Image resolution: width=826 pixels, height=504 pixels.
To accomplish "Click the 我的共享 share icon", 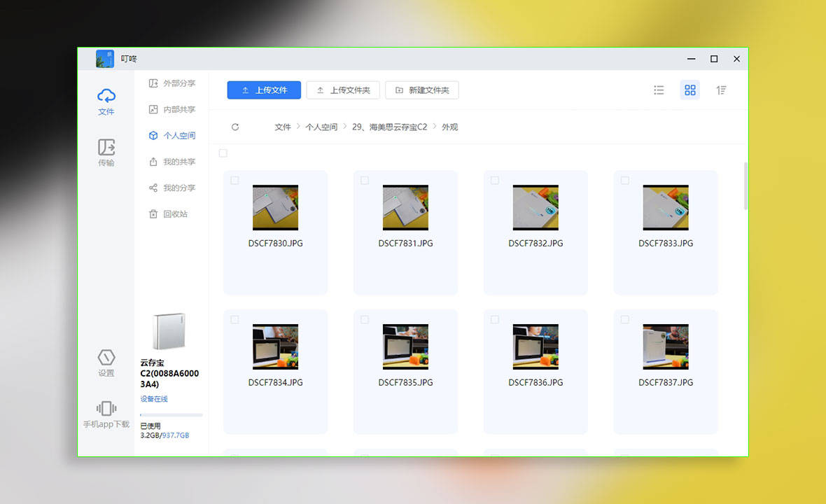I will 171,162.
